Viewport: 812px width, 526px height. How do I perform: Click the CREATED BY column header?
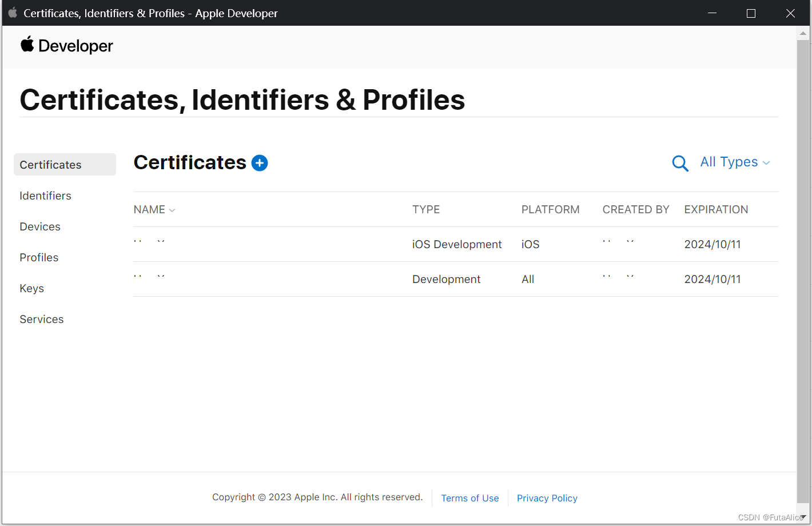[x=636, y=210]
